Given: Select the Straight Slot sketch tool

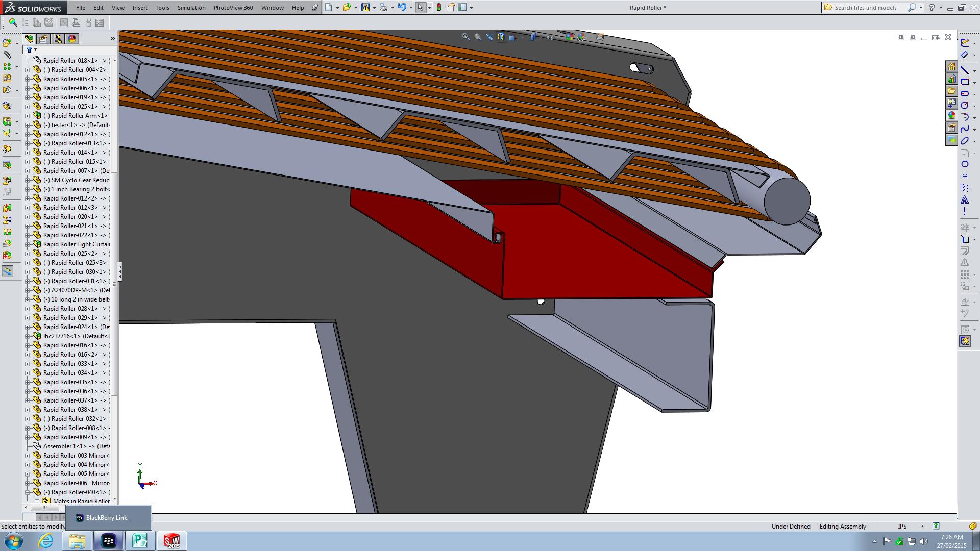Looking at the screenshot, I should tap(965, 93).
